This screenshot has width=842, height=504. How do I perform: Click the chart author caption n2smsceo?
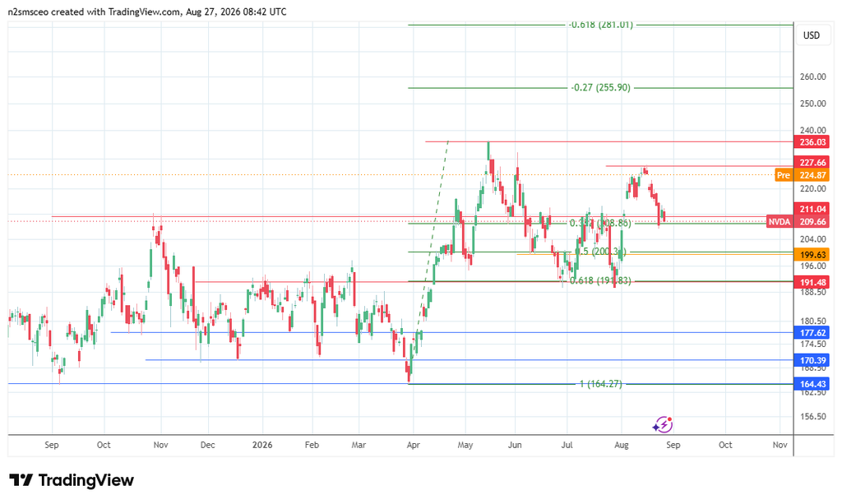pyautogui.click(x=28, y=12)
